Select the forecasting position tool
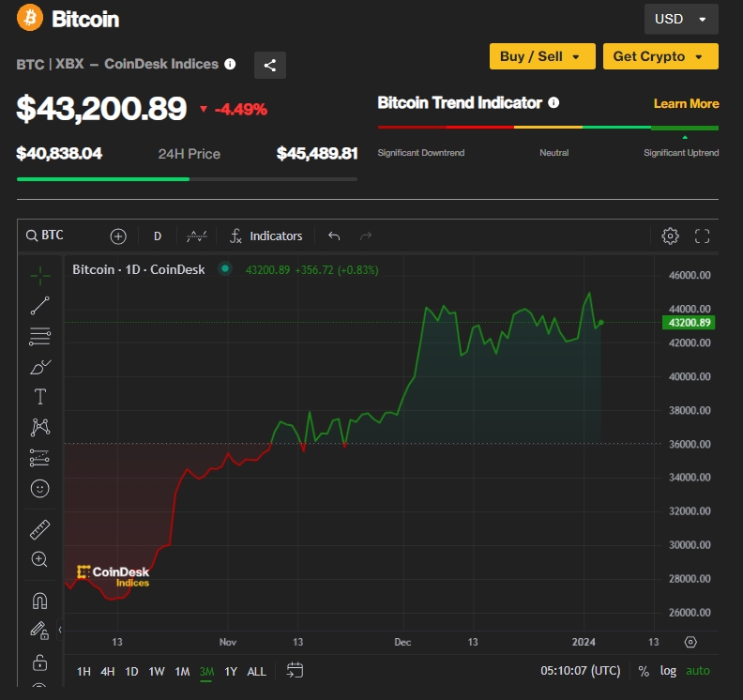Image resolution: width=743 pixels, height=700 pixels. (39, 458)
